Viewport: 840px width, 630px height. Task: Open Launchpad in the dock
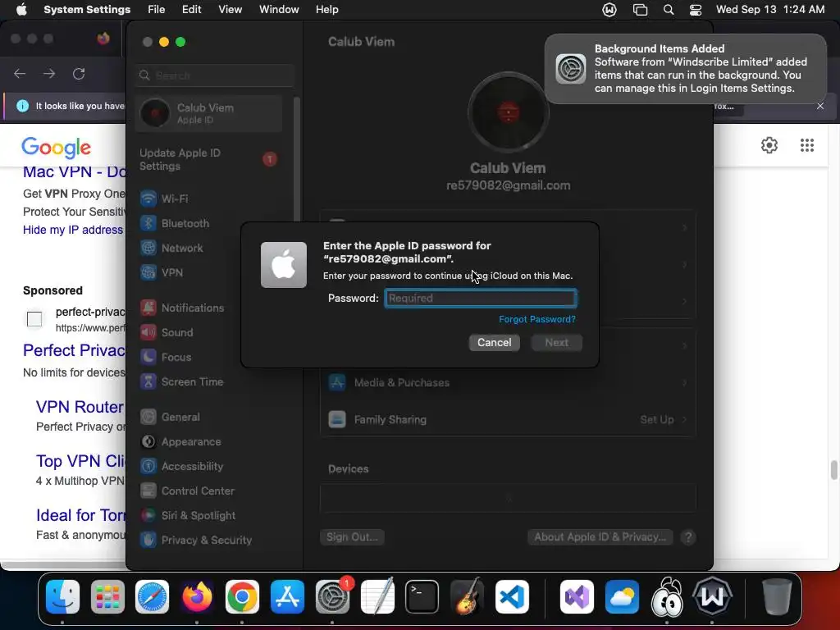tap(107, 596)
